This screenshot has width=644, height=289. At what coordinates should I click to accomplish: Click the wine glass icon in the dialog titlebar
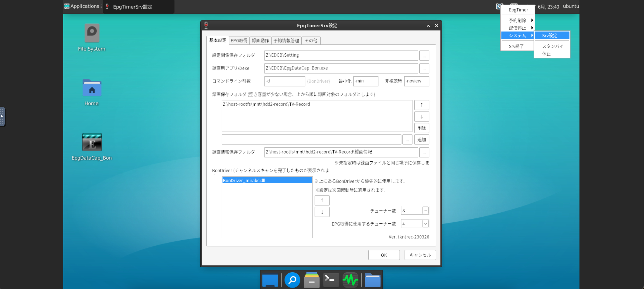click(206, 25)
